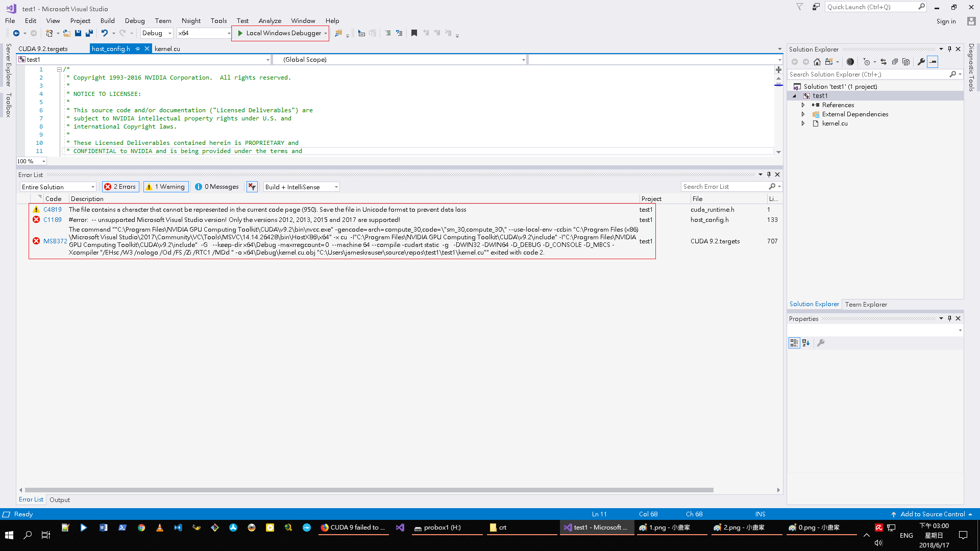Image resolution: width=980 pixels, height=551 pixels.
Task: Open the Build + IntelliSense dropdown
Action: coord(301,187)
